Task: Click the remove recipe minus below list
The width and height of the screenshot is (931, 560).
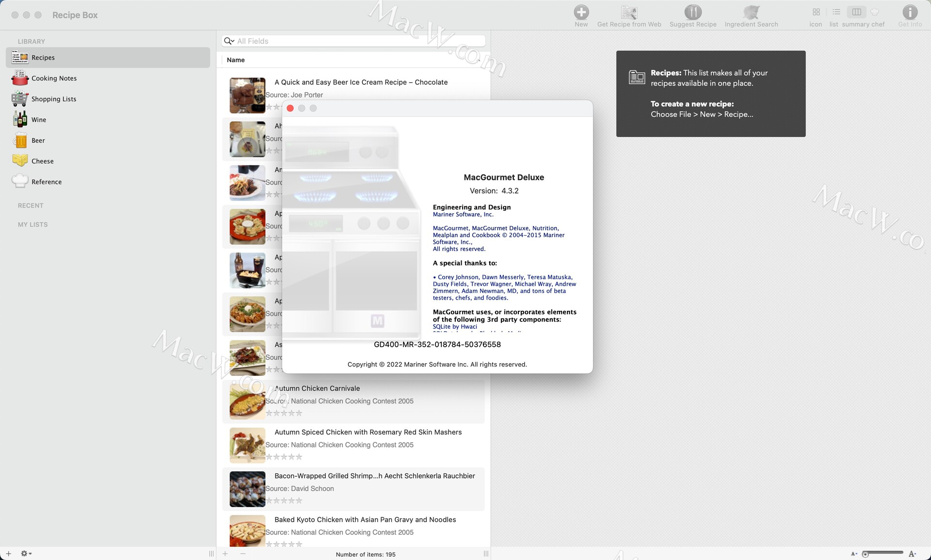Action: [x=243, y=554]
